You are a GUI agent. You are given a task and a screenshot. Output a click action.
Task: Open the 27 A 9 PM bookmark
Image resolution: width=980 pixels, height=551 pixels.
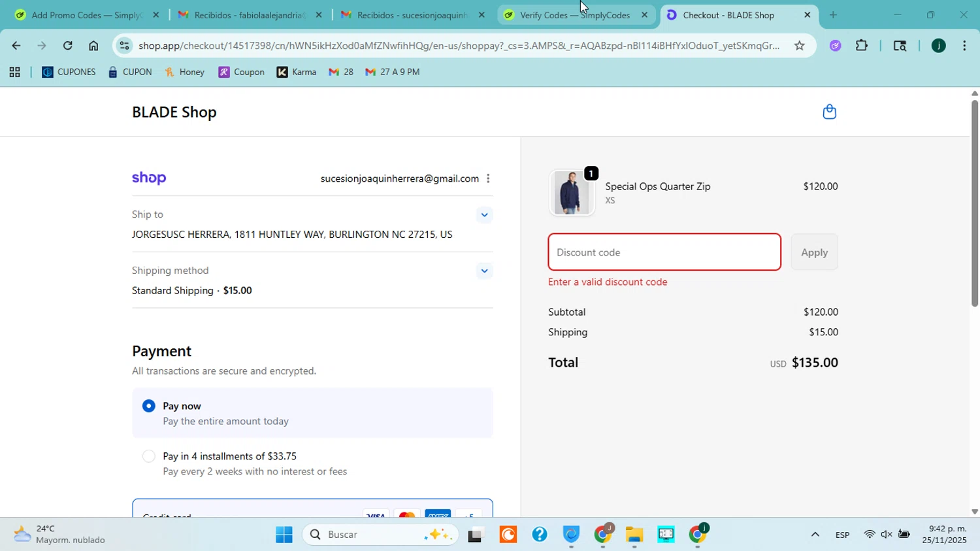392,73
